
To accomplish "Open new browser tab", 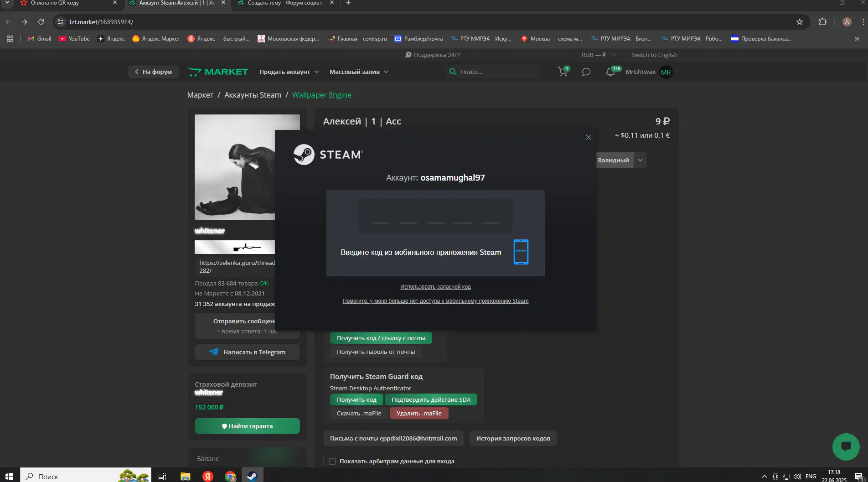I will click(x=348, y=3).
